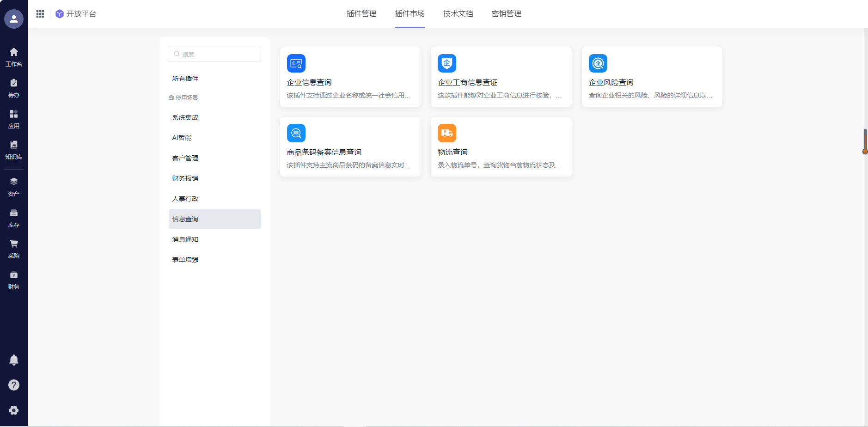Select the 所有插件 category
868x427 pixels.
185,79
